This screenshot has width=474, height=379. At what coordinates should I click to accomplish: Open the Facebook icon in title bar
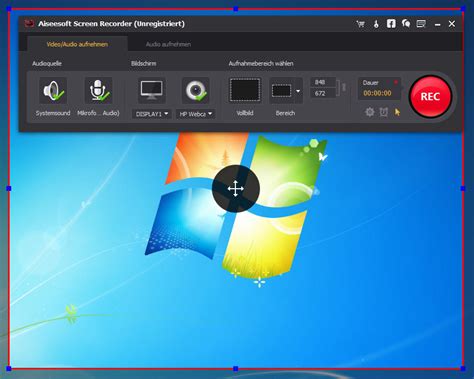pos(391,24)
